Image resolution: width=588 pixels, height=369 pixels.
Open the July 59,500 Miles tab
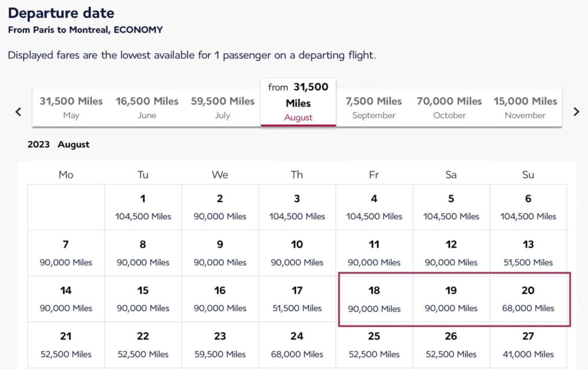click(222, 107)
